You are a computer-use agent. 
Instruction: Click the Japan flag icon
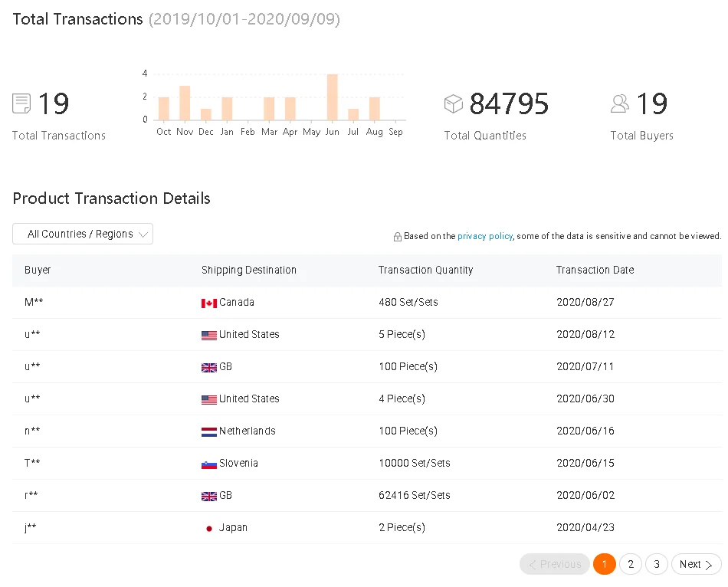209,528
